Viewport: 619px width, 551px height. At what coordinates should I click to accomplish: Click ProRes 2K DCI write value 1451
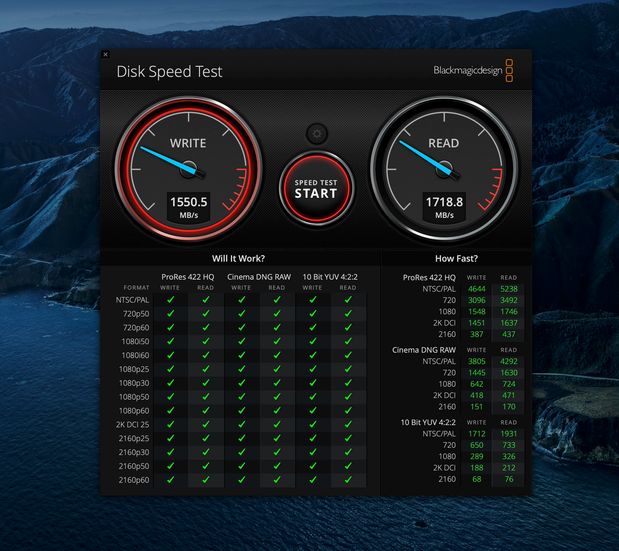click(476, 323)
